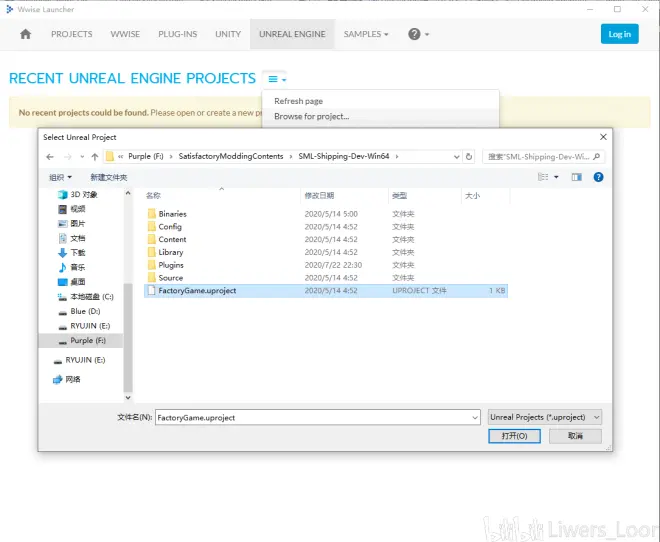Screen dimensions: 660x542
Task: Select Downloads folder in the sidebar
Action: click(72, 252)
